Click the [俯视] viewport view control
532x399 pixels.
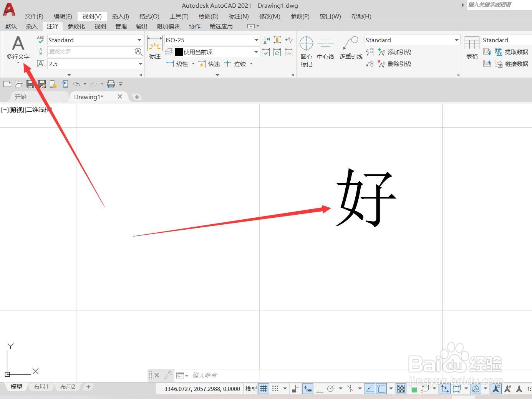[x=17, y=110]
